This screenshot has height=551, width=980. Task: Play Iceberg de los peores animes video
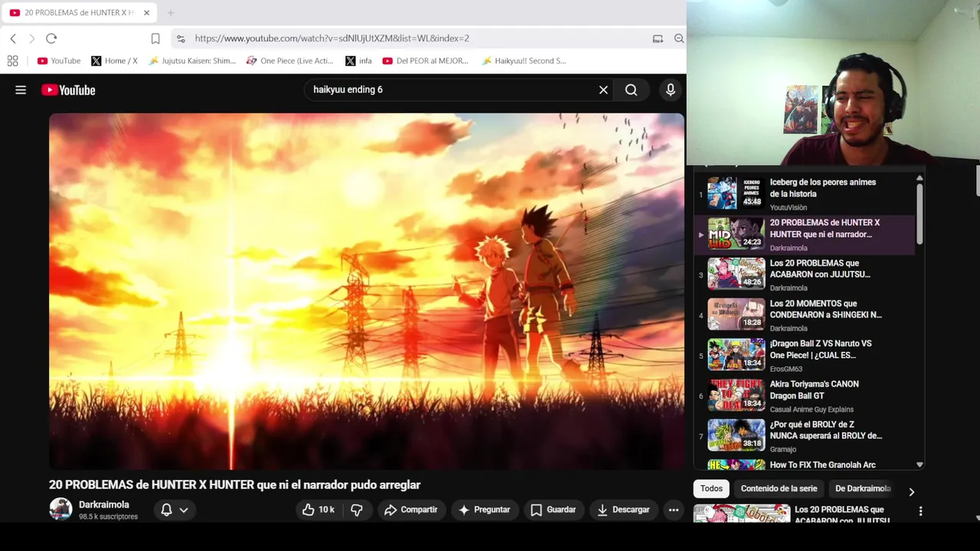804,194
